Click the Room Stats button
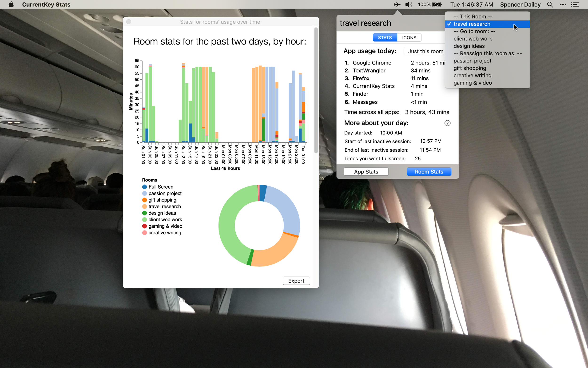The image size is (588, 368). tap(429, 172)
